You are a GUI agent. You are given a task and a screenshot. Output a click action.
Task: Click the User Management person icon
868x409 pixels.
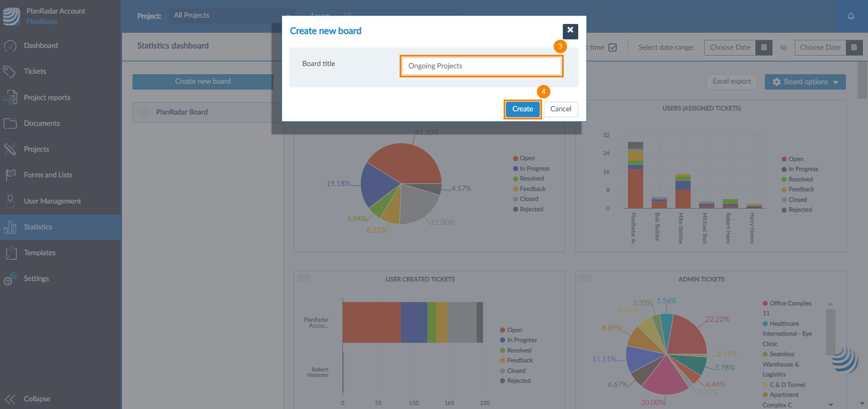point(10,201)
